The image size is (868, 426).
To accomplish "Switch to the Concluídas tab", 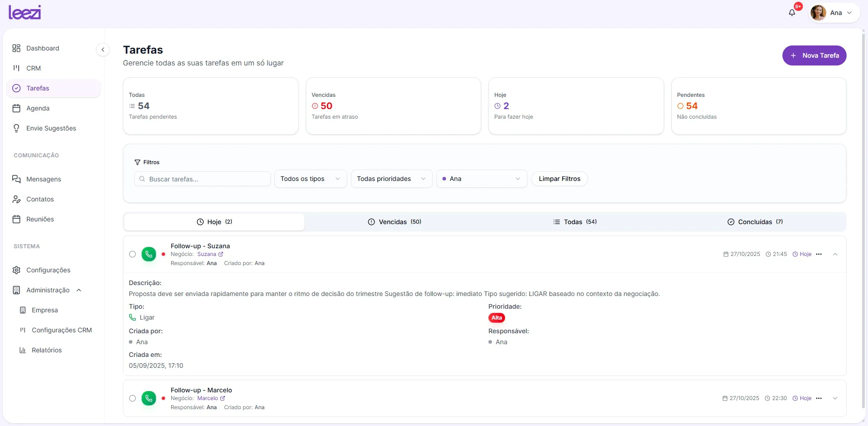I will point(755,222).
